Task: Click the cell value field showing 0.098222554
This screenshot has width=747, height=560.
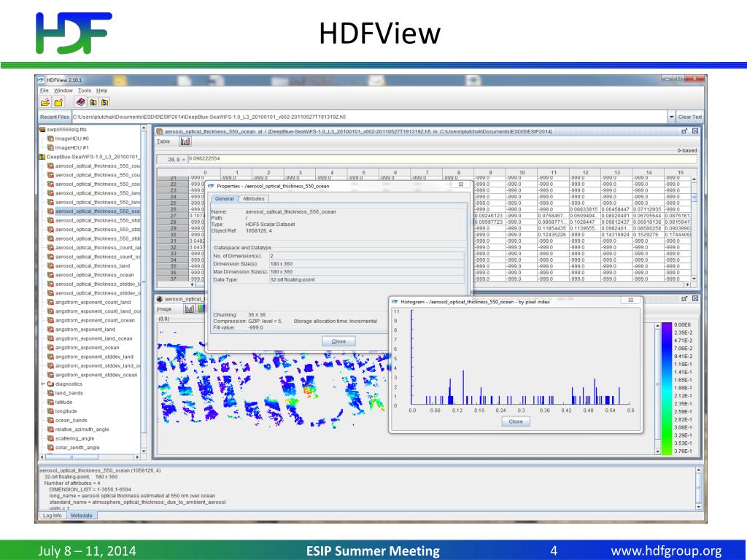Action: [x=442, y=158]
